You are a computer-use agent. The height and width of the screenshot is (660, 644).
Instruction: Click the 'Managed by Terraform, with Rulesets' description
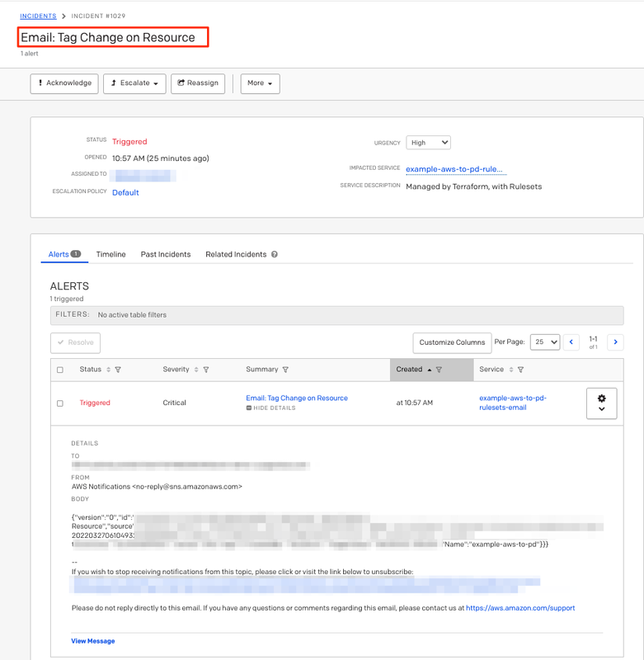tap(473, 186)
